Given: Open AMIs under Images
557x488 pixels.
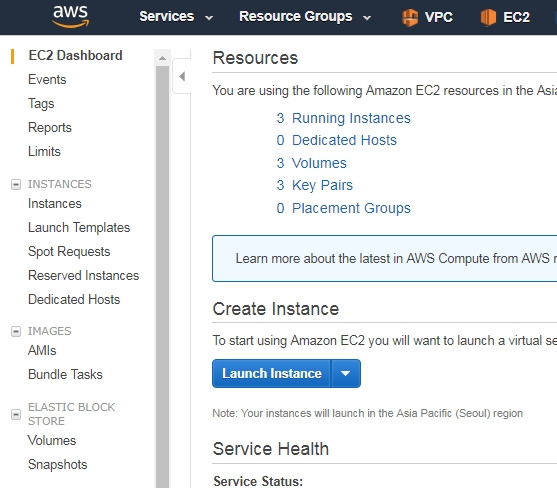Looking at the screenshot, I should (x=42, y=350).
